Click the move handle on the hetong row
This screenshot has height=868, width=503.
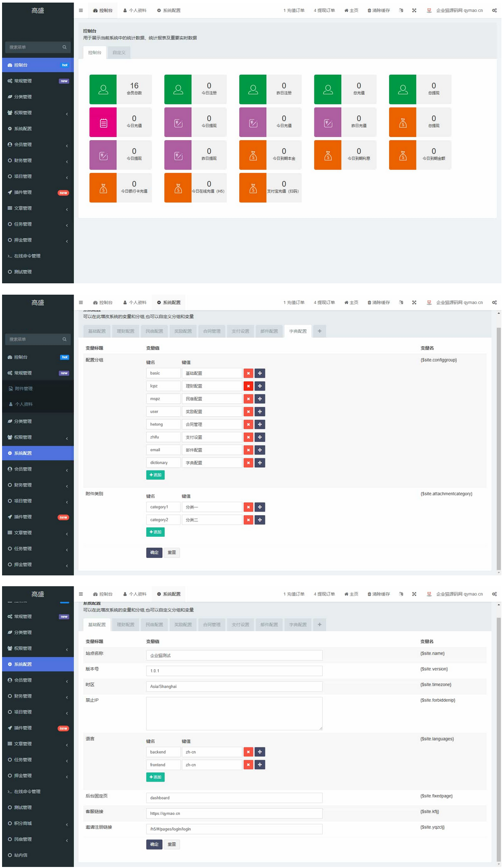tap(260, 424)
